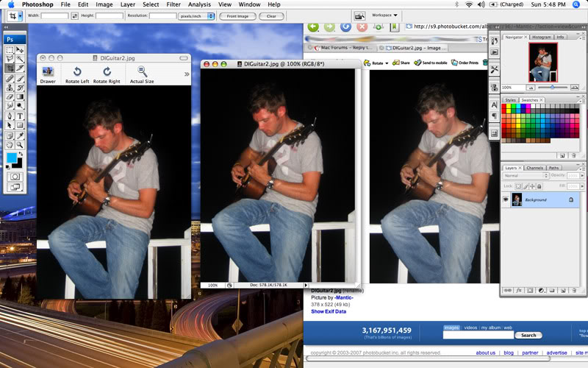This screenshot has height=368, width=588.
Task: Reset default foreground/background colors
Action: (x=8, y=167)
